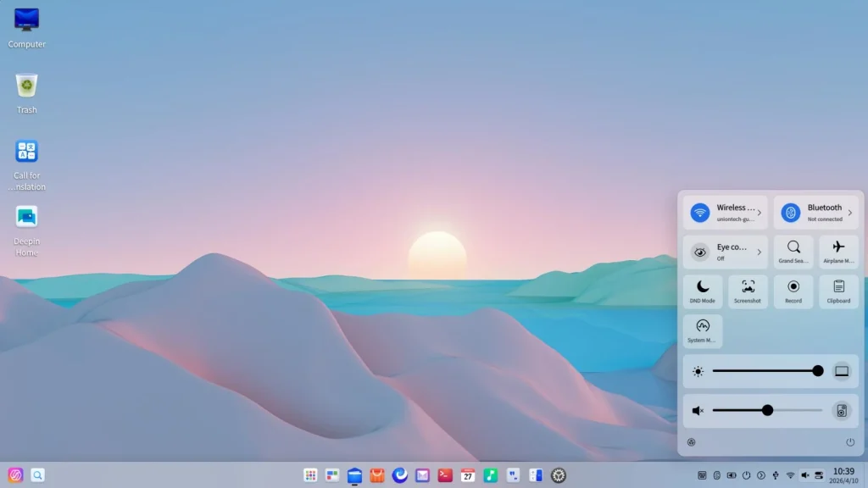868x488 pixels.
Task: Open Grand Search from the quick panel
Action: [793, 252]
